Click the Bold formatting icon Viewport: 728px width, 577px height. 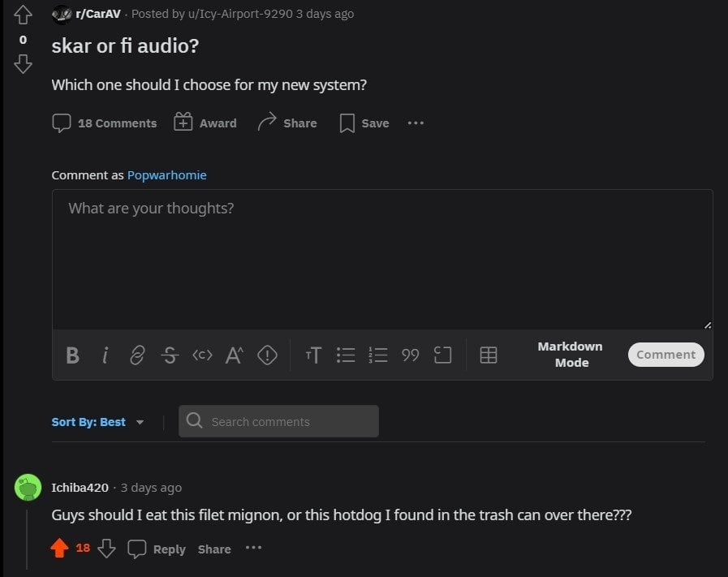pyautogui.click(x=72, y=355)
